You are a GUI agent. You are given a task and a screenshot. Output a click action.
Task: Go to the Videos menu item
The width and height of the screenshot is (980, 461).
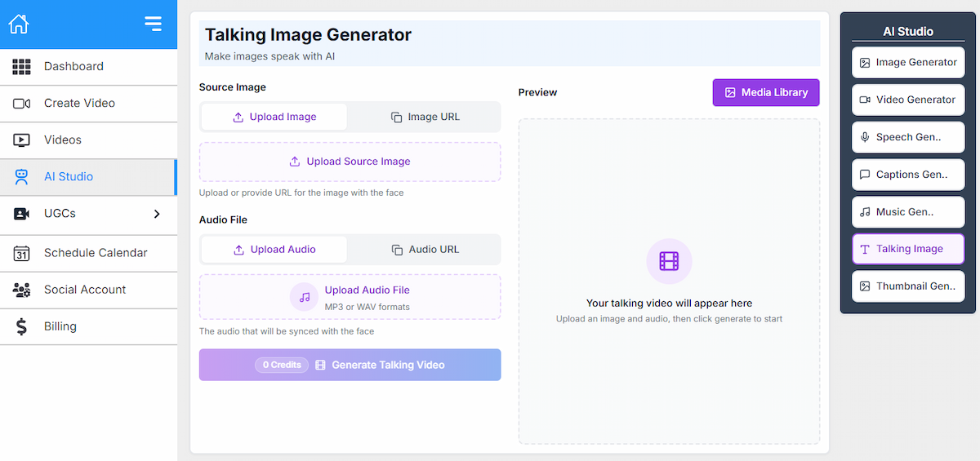pyautogui.click(x=88, y=140)
